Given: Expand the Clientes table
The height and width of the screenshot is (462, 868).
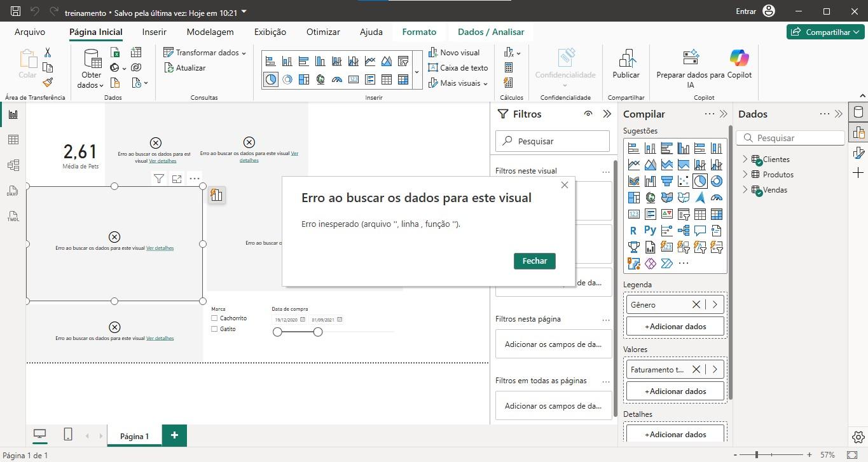Looking at the screenshot, I should coord(745,160).
